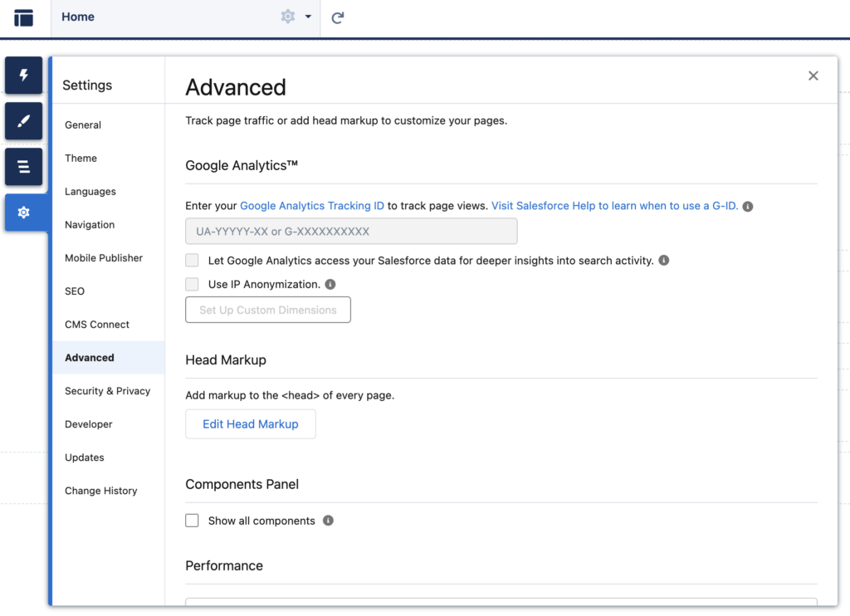Select the Settings gear in the left rail
The height and width of the screenshot is (616, 850).
point(23,213)
